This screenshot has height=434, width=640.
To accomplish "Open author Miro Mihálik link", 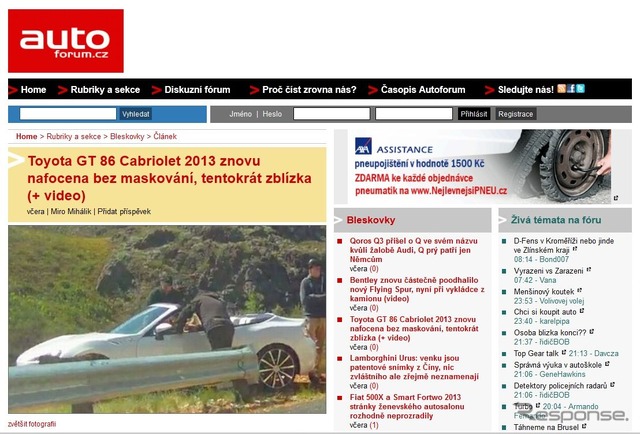I will point(71,211).
